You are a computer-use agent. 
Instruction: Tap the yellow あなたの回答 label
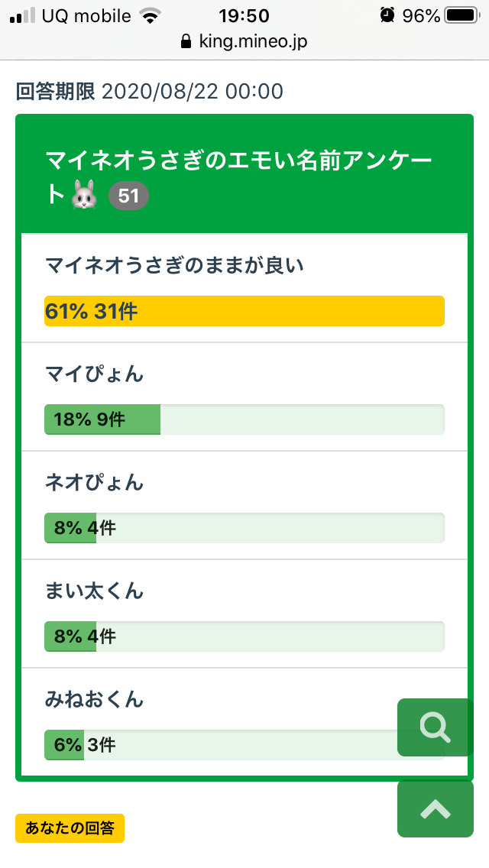(x=70, y=828)
